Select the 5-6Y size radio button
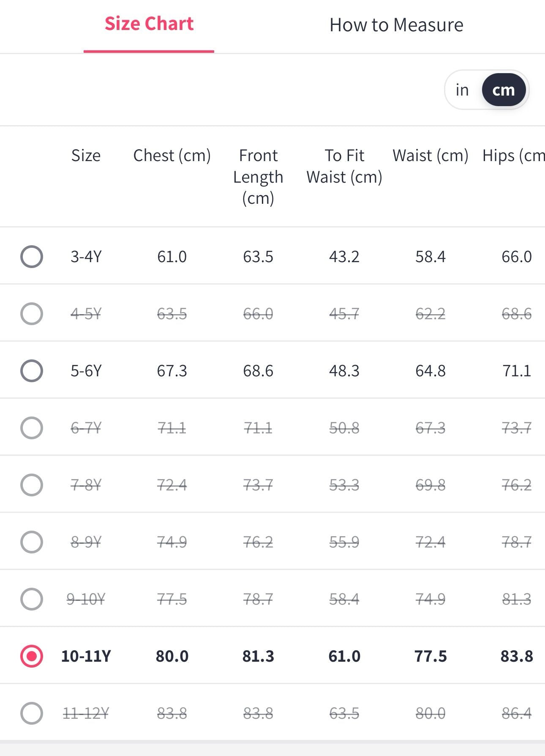Image resolution: width=545 pixels, height=756 pixels. tap(32, 371)
